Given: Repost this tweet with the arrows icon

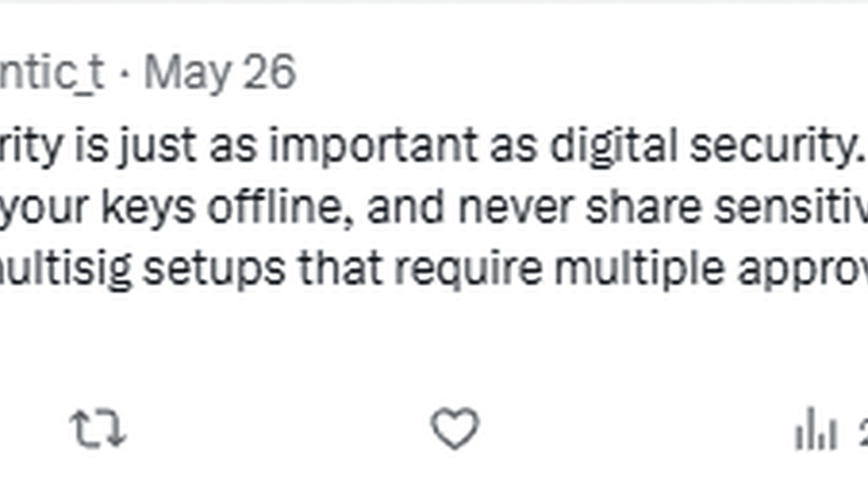Looking at the screenshot, I should click(98, 428).
